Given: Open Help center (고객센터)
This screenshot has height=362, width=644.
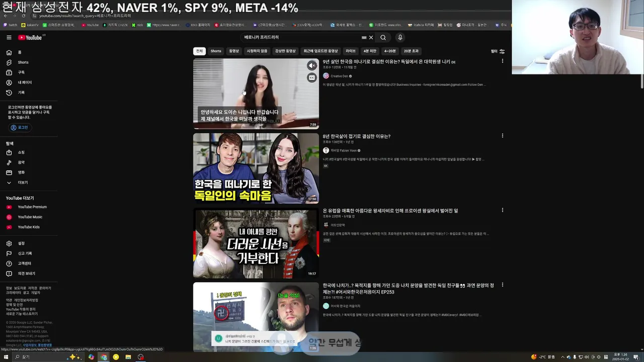Looking at the screenshot, I should pos(29,263).
